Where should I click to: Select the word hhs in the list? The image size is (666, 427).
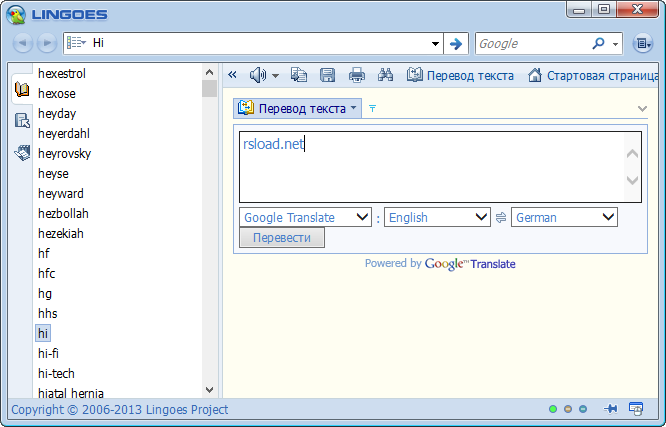pos(48,313)
